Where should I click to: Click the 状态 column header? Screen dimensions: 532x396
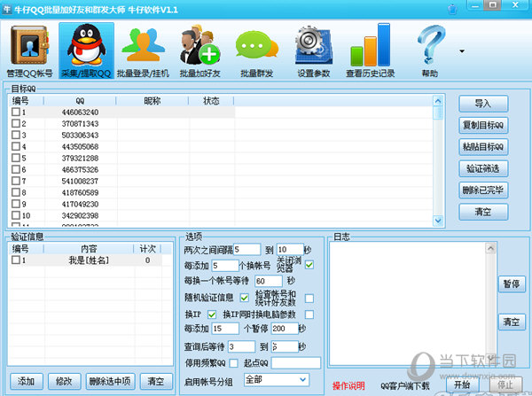(x=211, y=101)
